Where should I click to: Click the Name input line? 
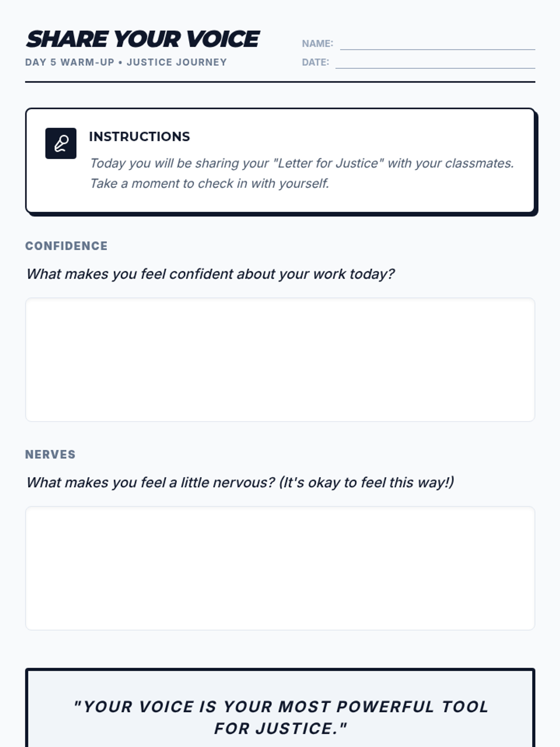(x=437, y=44)
